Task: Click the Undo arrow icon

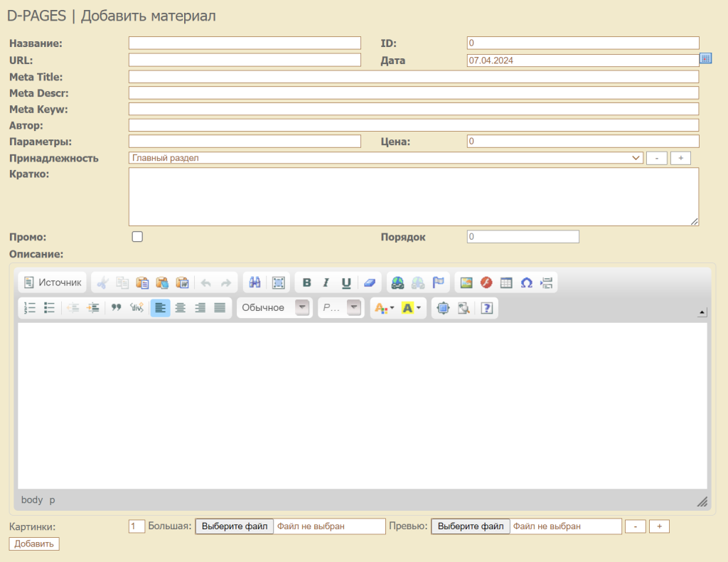Action: click(x=205, y=282)
